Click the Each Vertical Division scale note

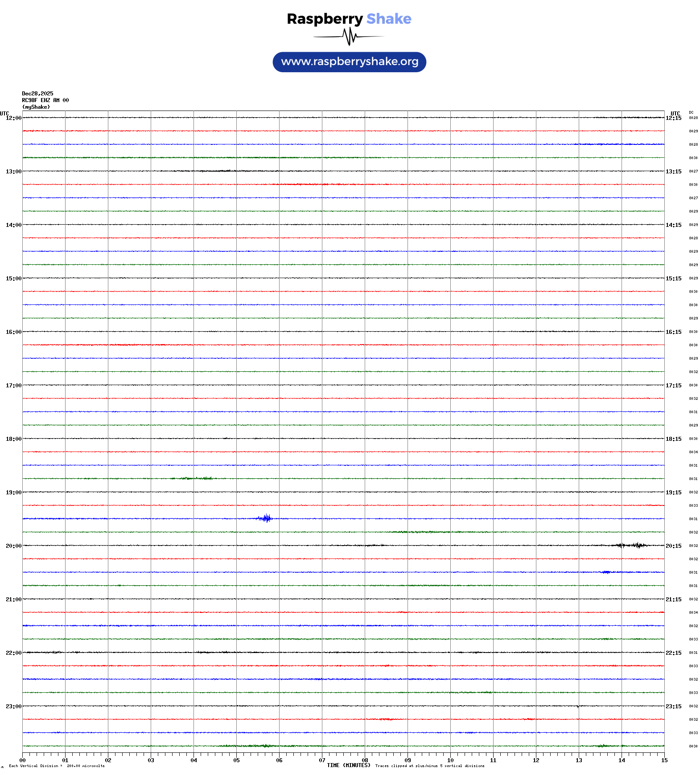coord(56,766)
